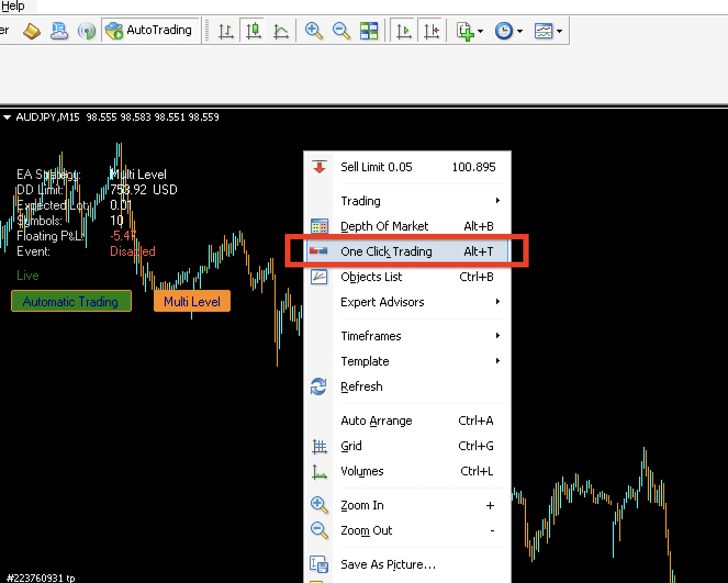The width and height of the screenshot is (728, 583).
Task: Switch chart to candlesticks view
Action: click(x=254, y=31)
